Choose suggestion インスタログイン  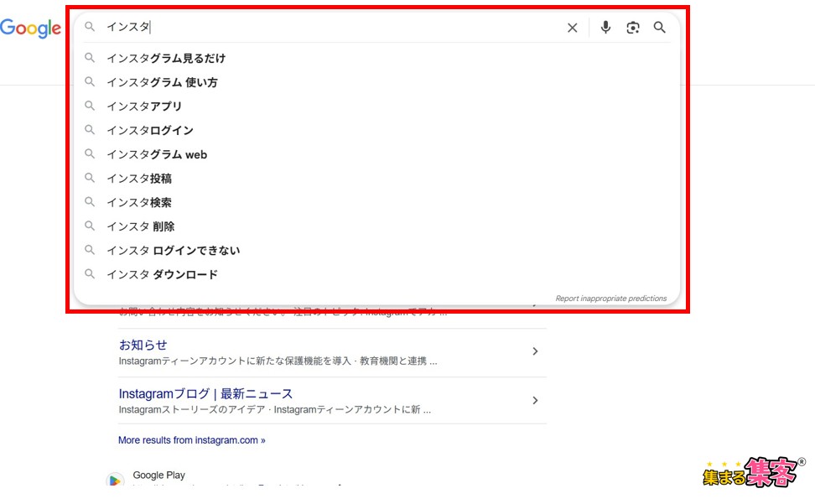(150, 131)
